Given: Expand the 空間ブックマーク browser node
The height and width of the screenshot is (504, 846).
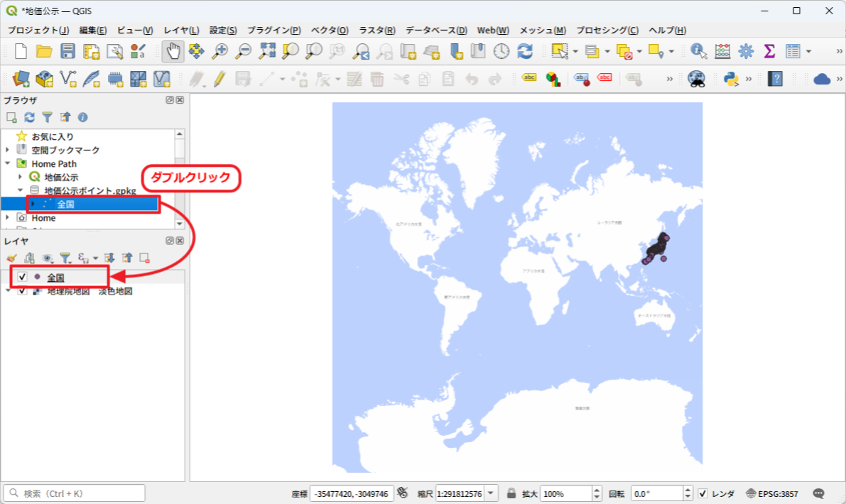Looking at the screenshot, I should 8,150.
